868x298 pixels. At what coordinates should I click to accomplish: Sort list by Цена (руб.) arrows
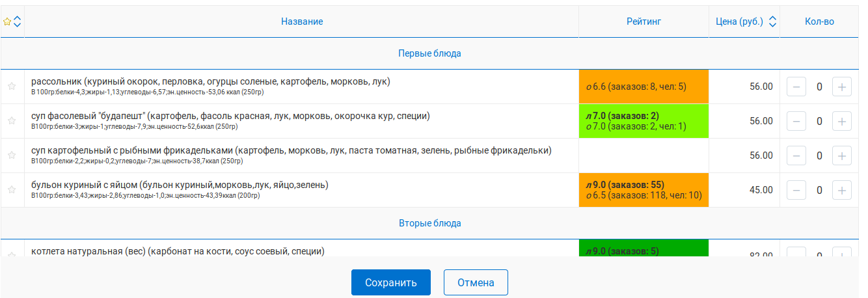(772, 21)
